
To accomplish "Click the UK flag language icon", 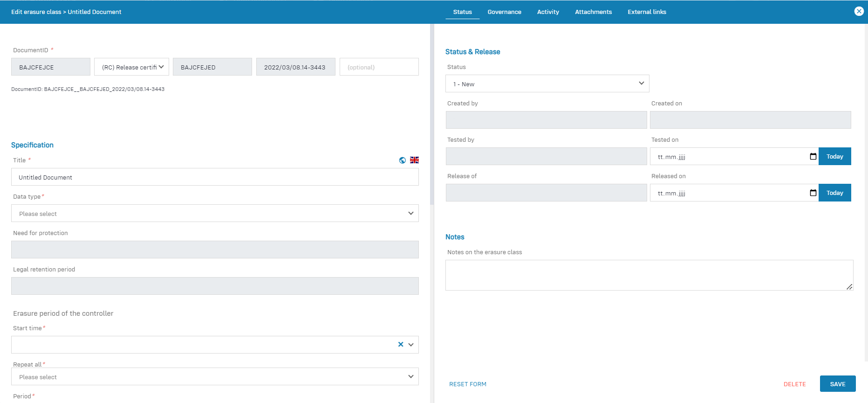I will click(x=414, y=160).
